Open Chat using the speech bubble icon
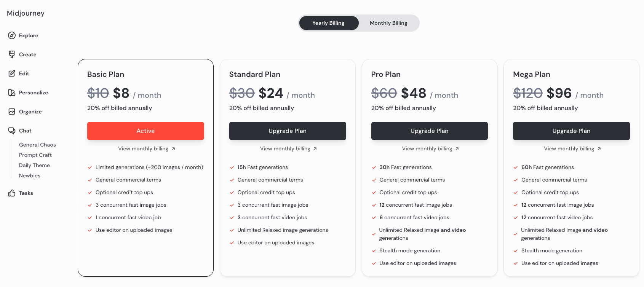The width and height of the screenshot is (644, 287). click(12, 131)
